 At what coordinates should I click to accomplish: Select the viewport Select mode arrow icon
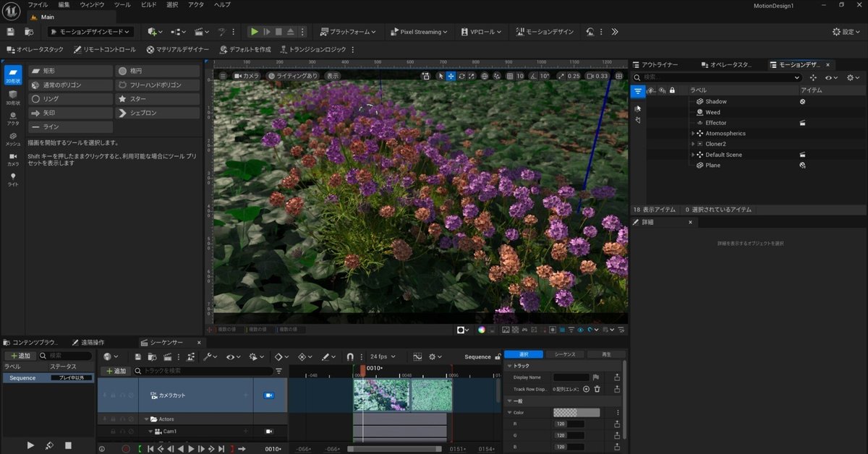(x=441, y=76)
